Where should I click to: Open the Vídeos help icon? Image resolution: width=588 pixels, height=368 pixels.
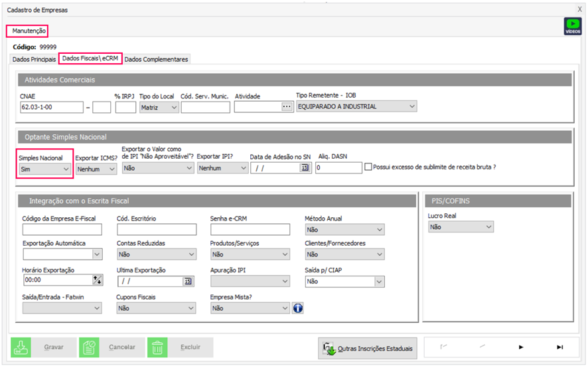click(x=572, y=26)
